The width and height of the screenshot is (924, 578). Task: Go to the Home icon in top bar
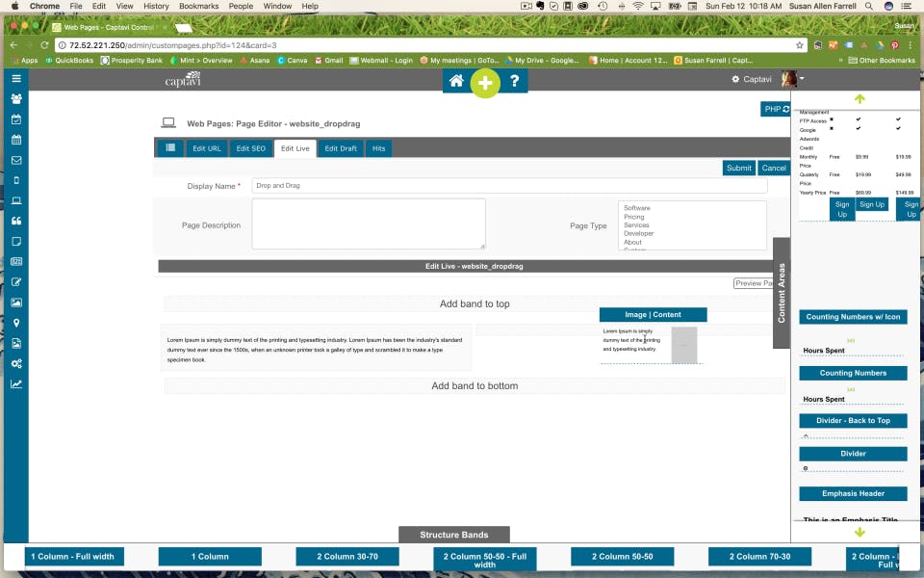[456, 81]
